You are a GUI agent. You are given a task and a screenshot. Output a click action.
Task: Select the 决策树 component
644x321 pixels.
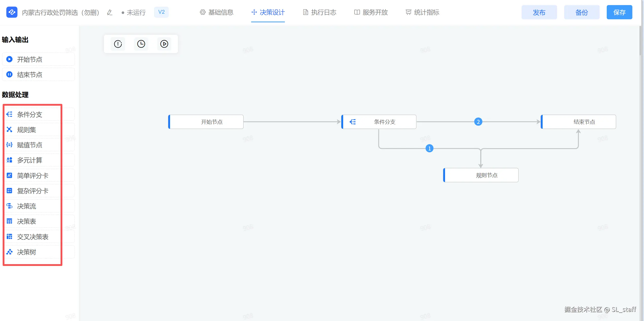[26, 252]
